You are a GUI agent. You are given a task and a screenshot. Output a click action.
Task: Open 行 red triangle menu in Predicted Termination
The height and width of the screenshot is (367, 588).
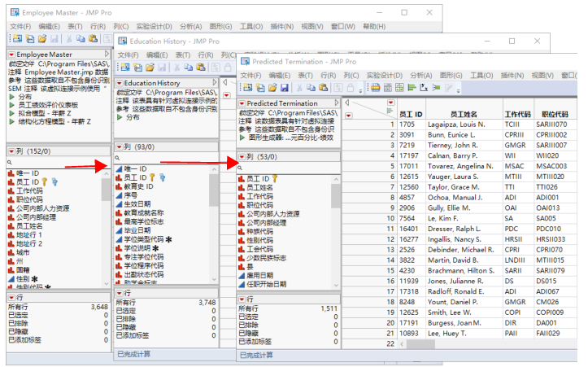[242, 299]
